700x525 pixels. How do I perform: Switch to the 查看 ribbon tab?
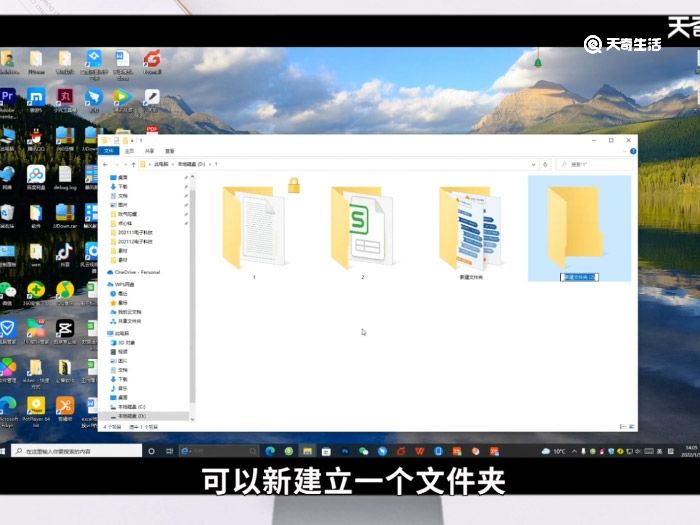(x=170, y=151)
